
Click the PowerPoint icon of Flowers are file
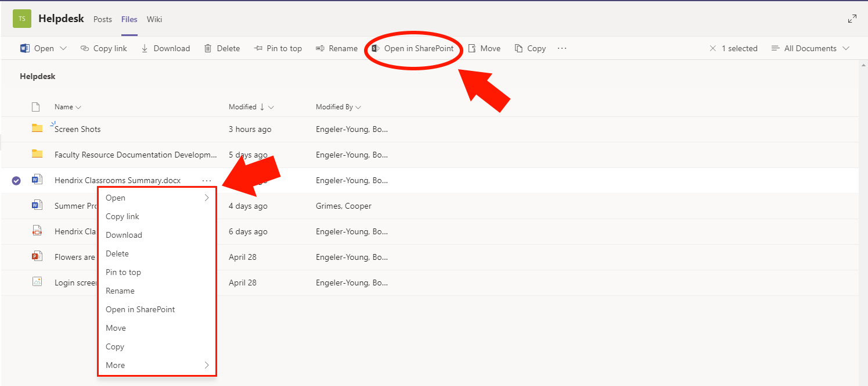pyautogui.click(x=37, y=256)
